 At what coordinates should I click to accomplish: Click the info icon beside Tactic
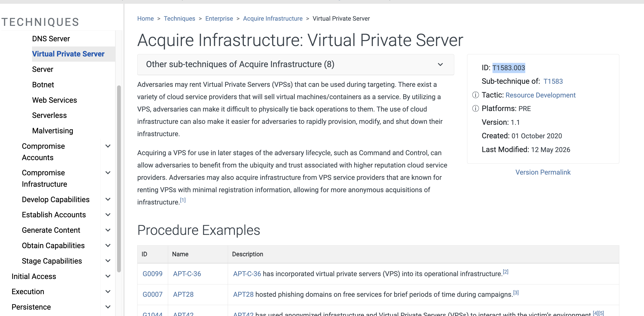coord(475,95)
